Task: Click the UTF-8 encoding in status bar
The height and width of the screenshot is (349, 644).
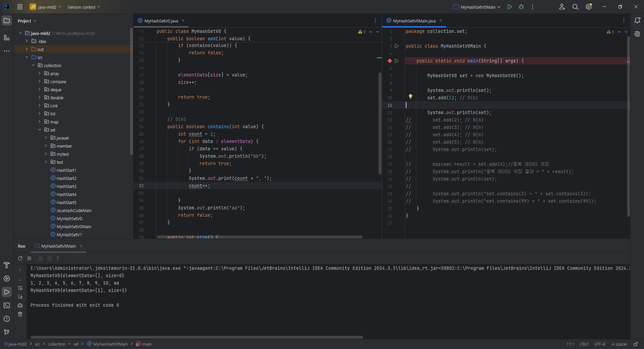Action: click(x=600, y=344)
